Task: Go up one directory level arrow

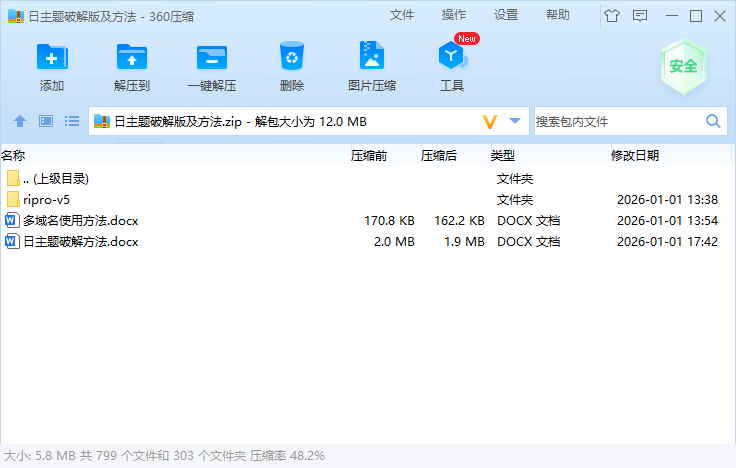Action: pyautogui.click(x=19, y=121)
